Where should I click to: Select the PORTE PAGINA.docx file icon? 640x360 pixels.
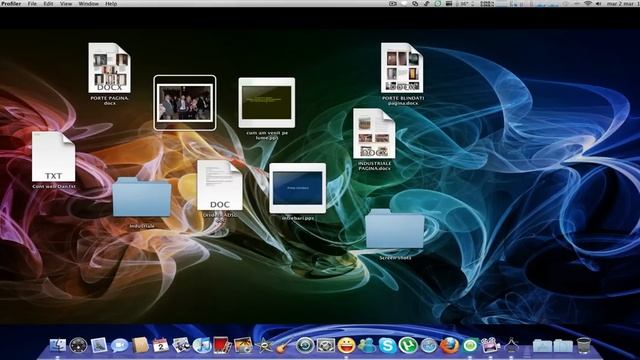click(x=109, y=68)
